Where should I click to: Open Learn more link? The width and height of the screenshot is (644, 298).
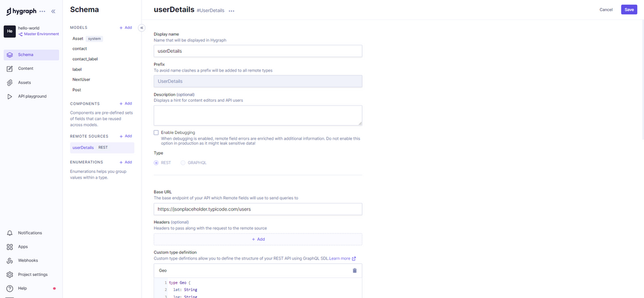(342, 258)
